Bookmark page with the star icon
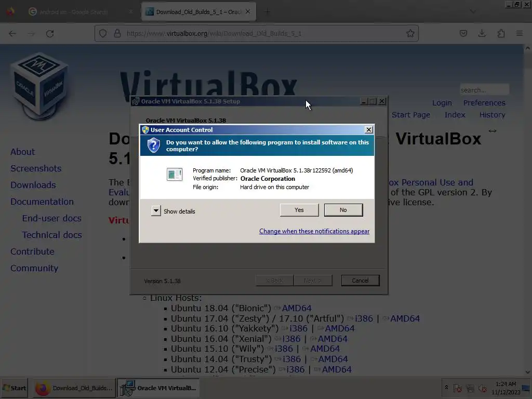 (410, 33)
